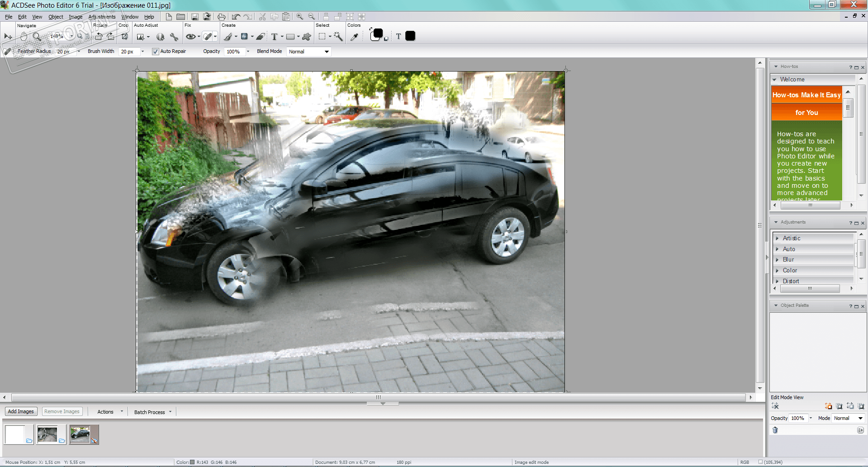The width and height of the screenshot is (868, 467).
Task: Open the File menu
Action: pyautogui.click(x=9, y=17)
